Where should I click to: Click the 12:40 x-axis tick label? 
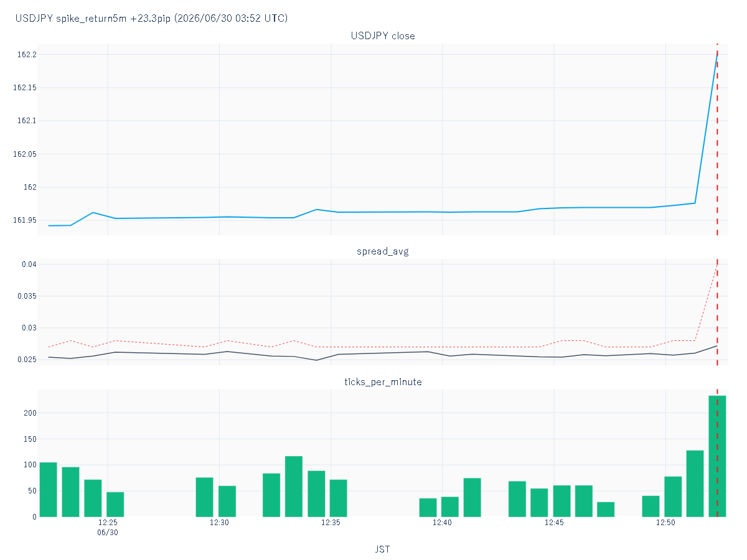(442, 523)
